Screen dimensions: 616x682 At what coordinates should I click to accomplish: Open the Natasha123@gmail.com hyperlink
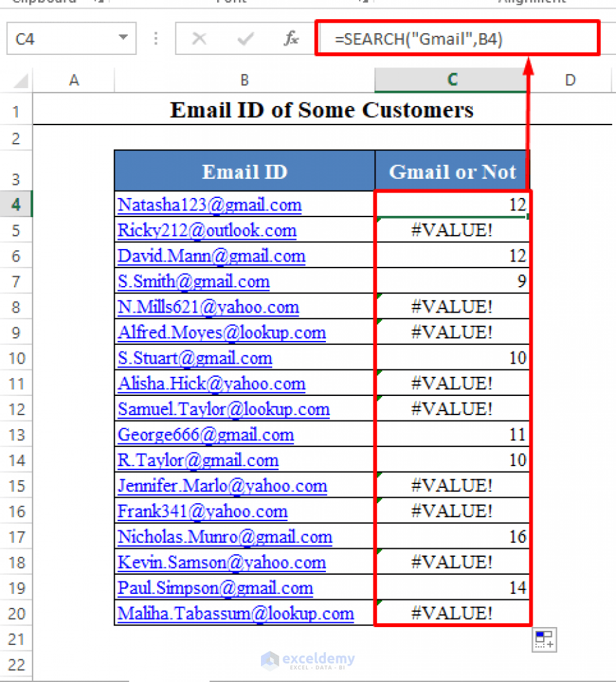click(x=209, y=205)
